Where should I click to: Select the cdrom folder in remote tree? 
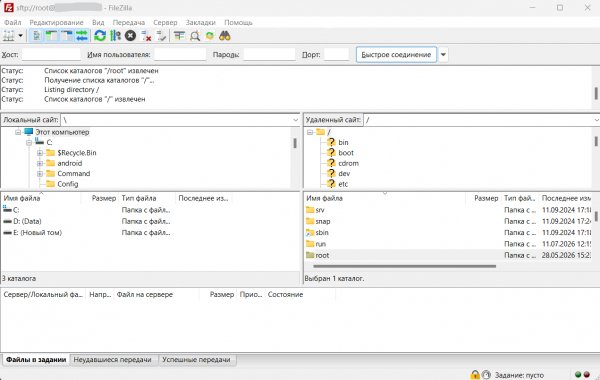click(x=349, y=163)
